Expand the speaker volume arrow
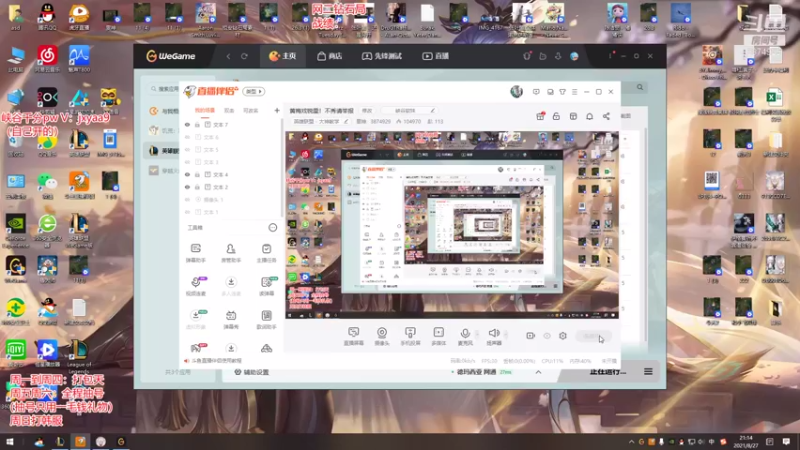 pyautogui.click(x=506, y=335)
